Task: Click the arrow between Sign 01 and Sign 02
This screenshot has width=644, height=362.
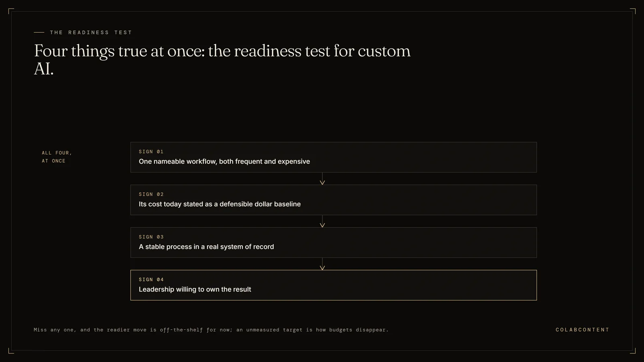Action: pyautogui.click(x=322, y=179)
